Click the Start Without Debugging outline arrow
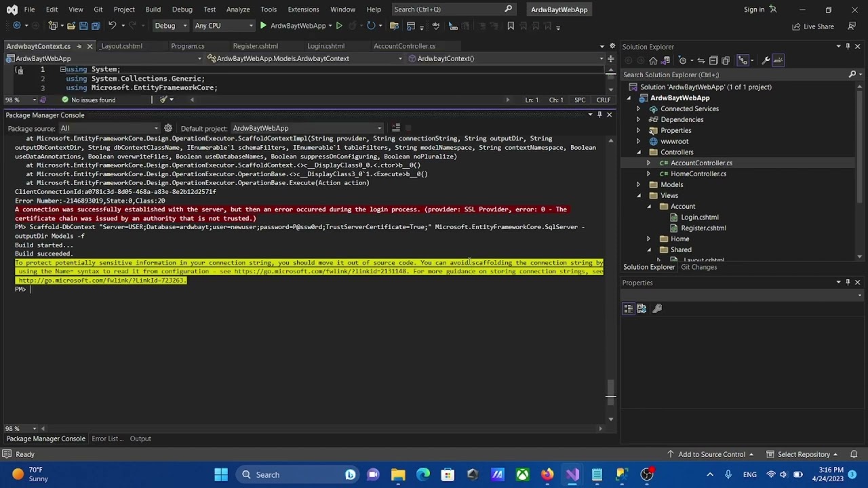Screen dimensions: 868x488 (339, 26)
